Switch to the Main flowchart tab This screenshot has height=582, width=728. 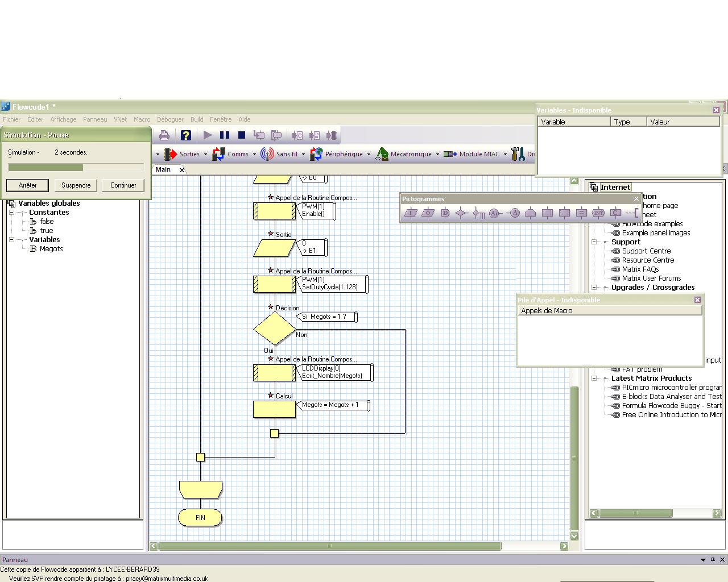[x=163, y=169]
